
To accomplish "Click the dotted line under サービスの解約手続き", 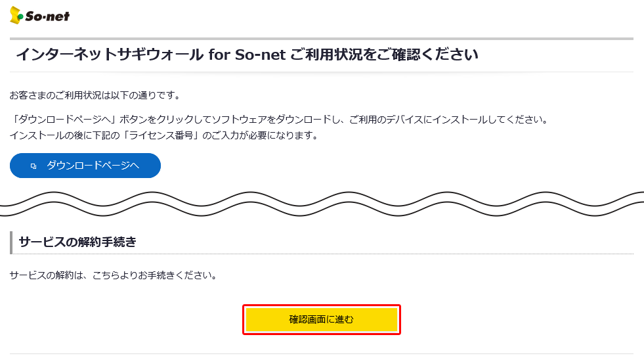I will tap(322, 254).
